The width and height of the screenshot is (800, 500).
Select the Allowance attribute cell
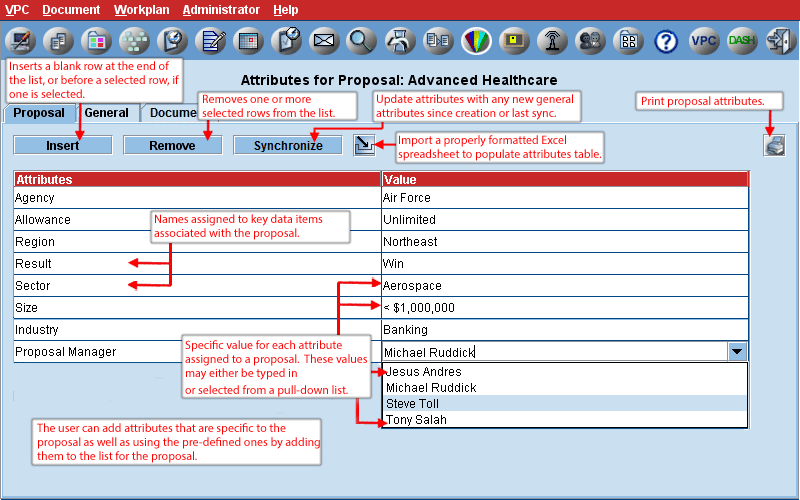click(x=197, y=219)
